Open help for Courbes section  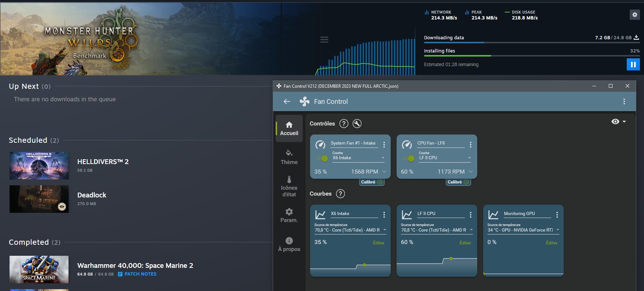[341, 194]
